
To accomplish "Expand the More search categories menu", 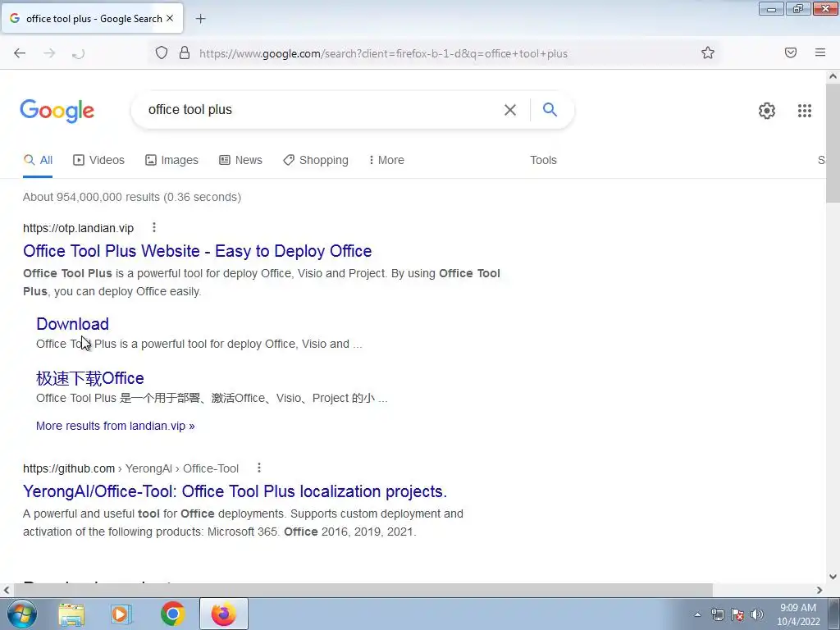I will pyautogui.click(x=386, y=160).
